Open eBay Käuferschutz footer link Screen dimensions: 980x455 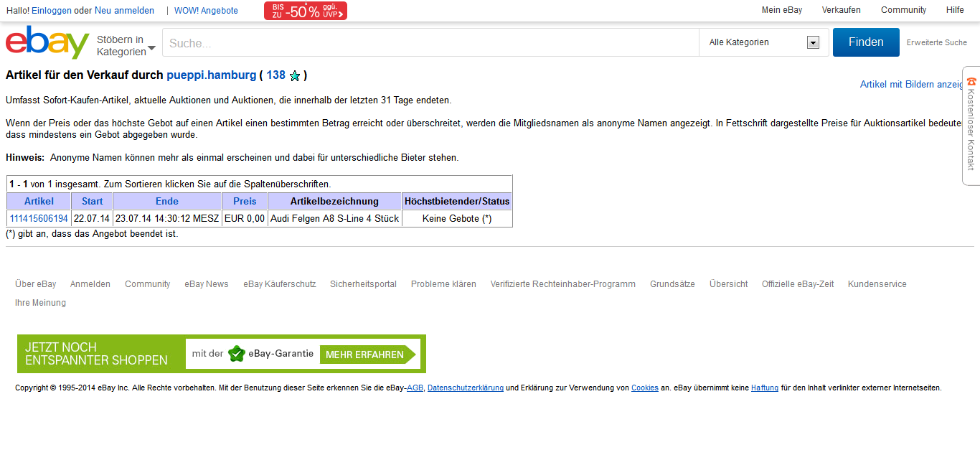point(280,284)
